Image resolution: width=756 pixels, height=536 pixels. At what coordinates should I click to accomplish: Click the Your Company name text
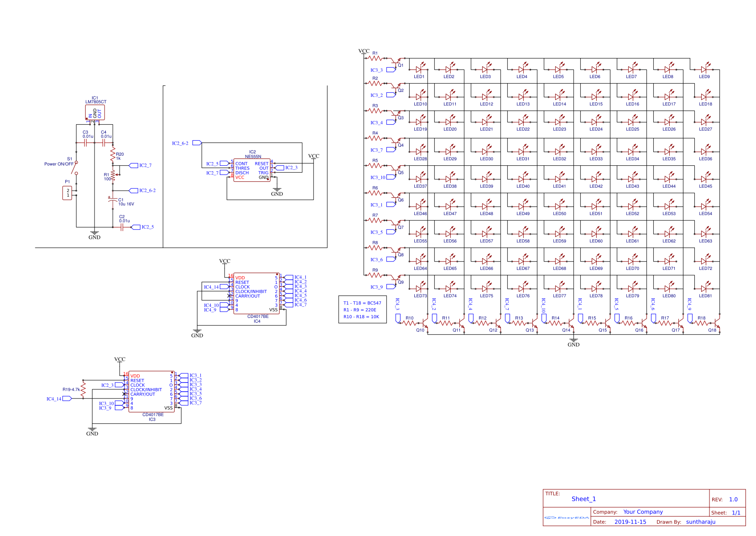[x=643, y=512]
